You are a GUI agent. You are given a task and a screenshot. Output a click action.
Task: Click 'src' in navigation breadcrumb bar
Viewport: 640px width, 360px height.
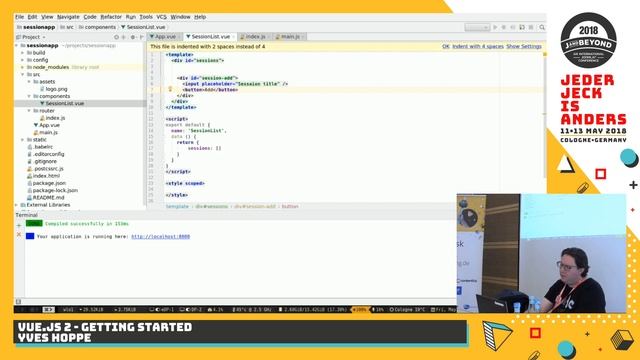coord(70,27)
